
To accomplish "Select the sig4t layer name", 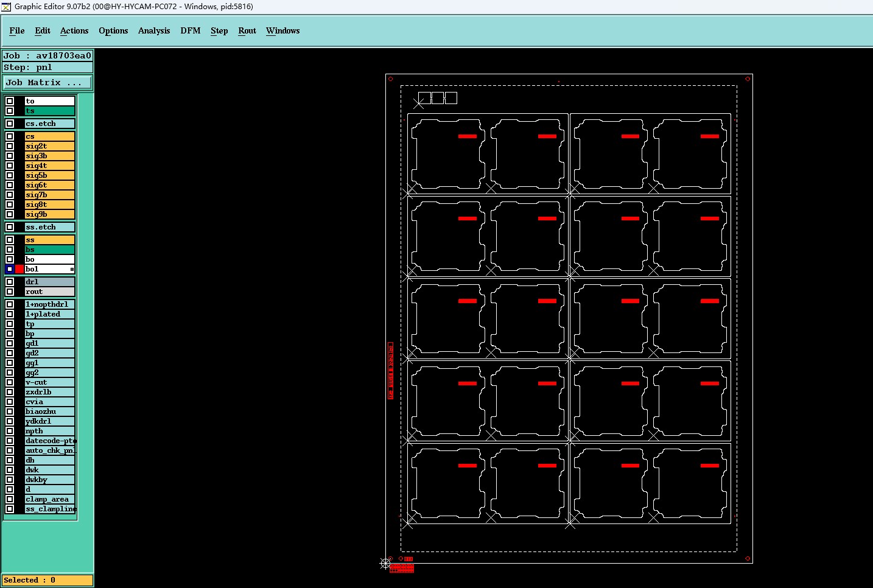I will [x=49, y=166].
